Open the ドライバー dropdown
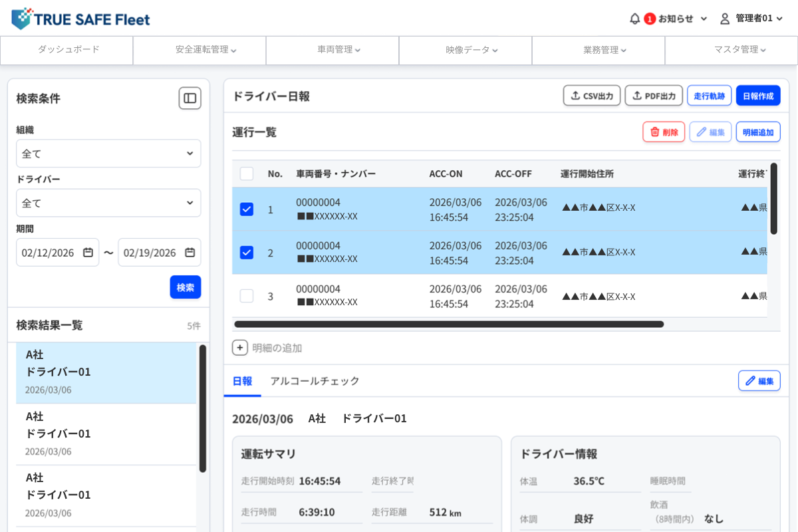 tap(108, 203)
